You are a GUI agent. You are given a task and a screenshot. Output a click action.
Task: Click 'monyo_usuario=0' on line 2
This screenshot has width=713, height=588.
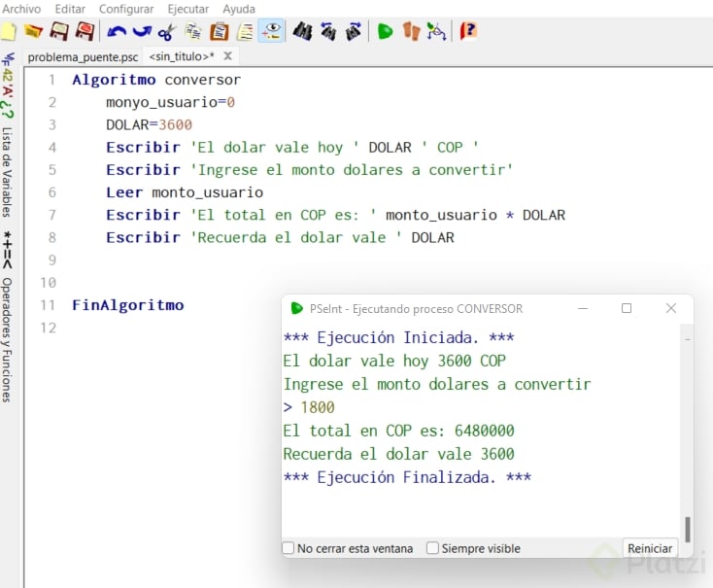point(170,102)
